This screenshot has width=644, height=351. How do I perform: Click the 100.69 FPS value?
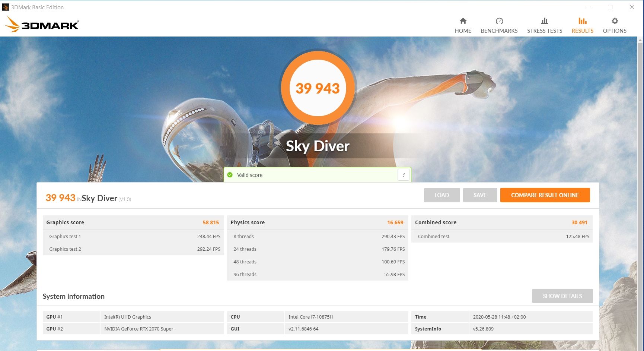[393, 262]
